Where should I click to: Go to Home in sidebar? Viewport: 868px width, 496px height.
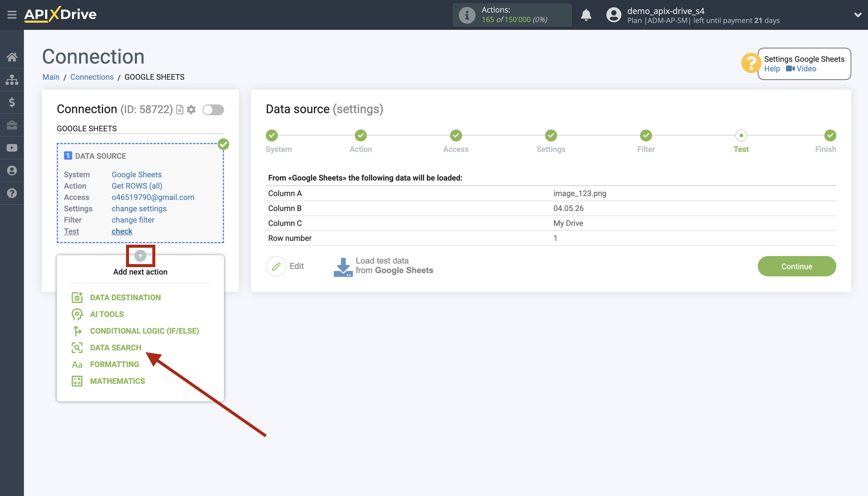point(12,57)
